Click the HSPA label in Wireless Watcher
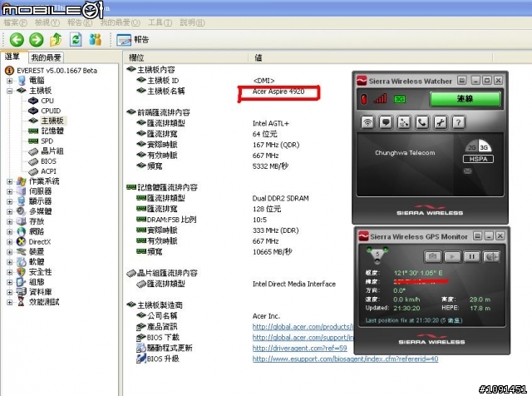Viewport: 532px width, 396px height. pyautogui.click(x=478, y=159)
